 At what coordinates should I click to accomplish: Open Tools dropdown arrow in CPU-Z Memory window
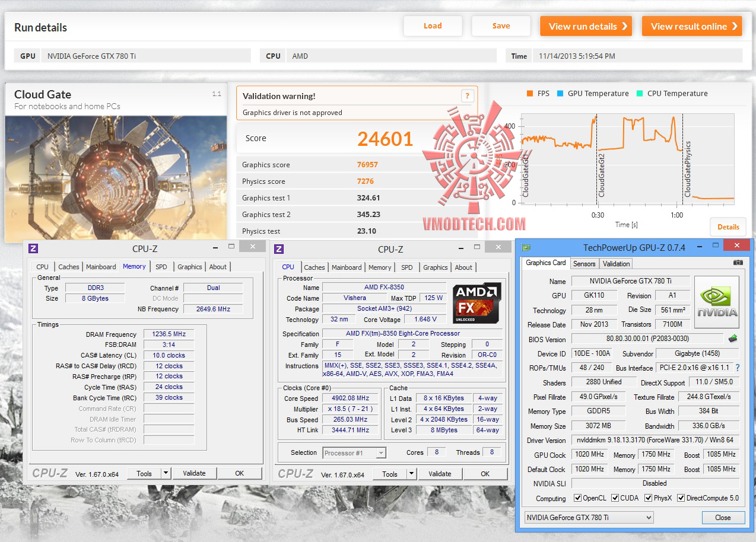(166, 473)
